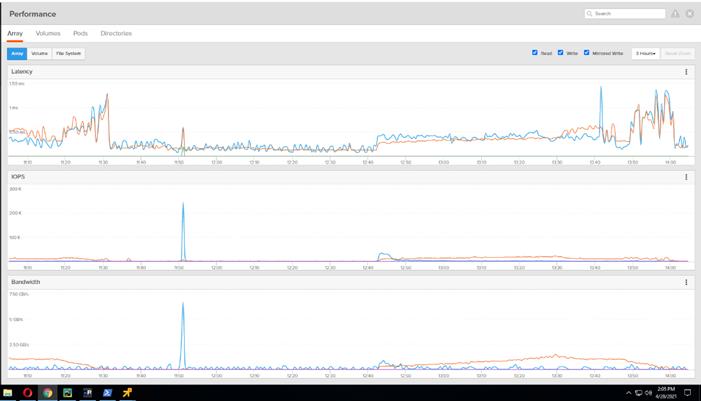
Task: Click the circular icon beside the alerts triangle
Action: click(690, 14)
